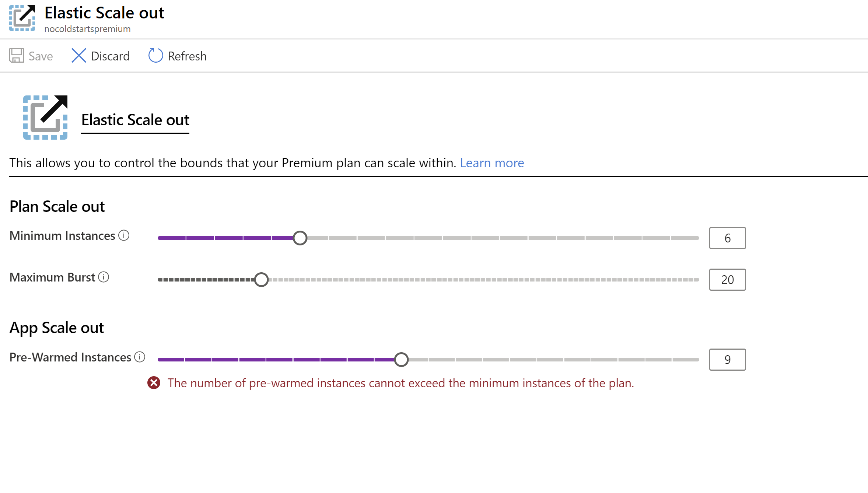The image size is (868, 493).
Task: Click the Minimum Instances info icon
Action: tap(124, 235)
